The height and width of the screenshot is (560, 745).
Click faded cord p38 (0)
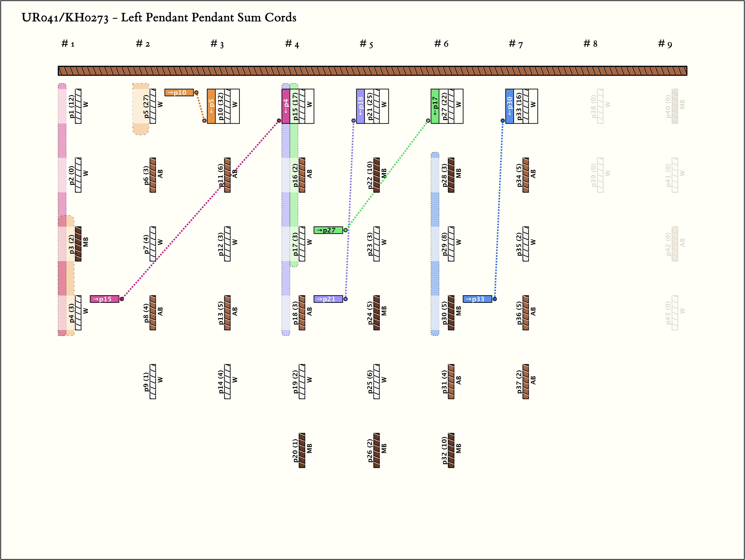pos(600,106)
